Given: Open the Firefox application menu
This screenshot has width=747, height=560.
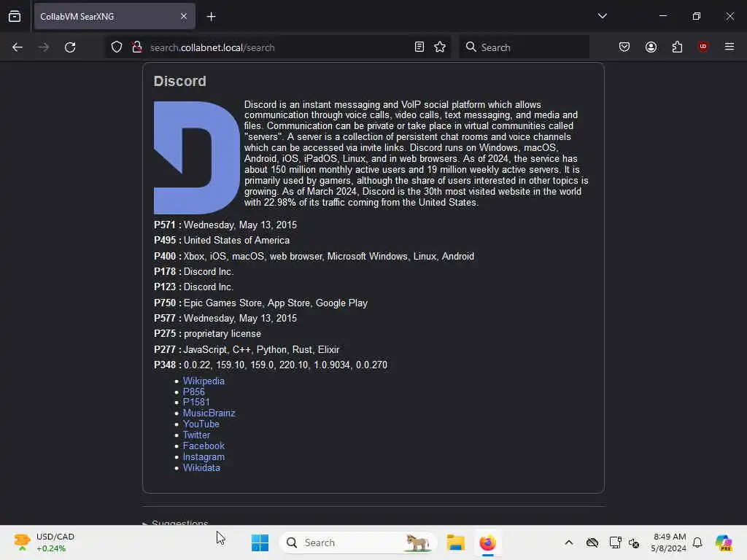Looking at the screenshot, I should point(729,47).
